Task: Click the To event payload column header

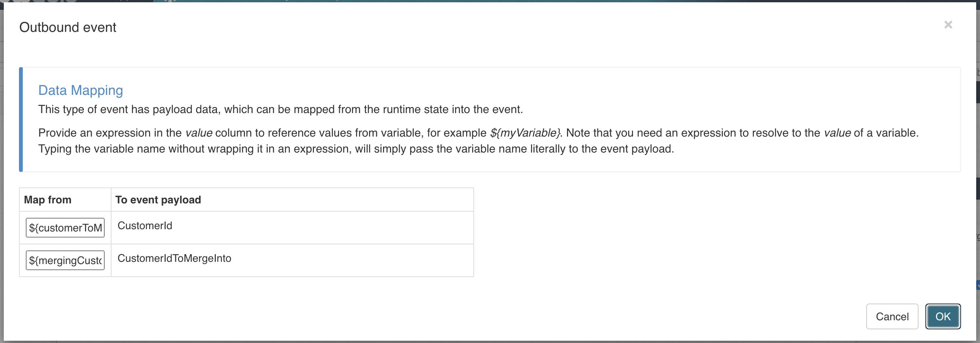Action: 158,200
